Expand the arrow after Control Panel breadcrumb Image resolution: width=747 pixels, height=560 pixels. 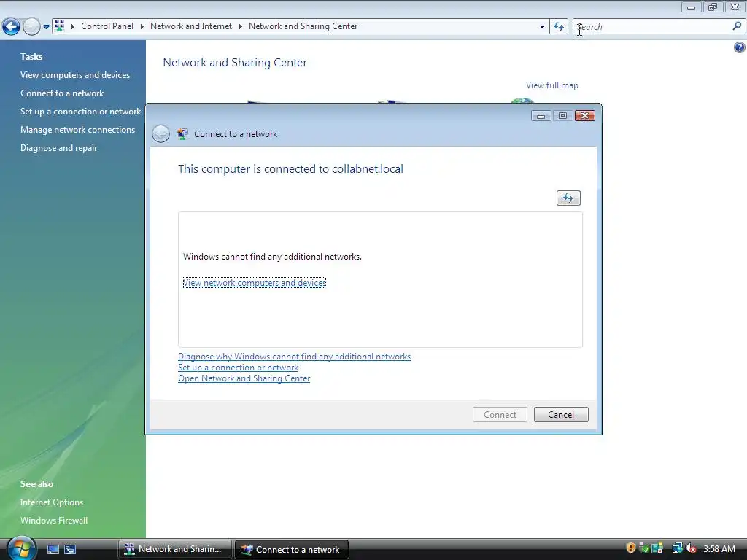point(142,27)
